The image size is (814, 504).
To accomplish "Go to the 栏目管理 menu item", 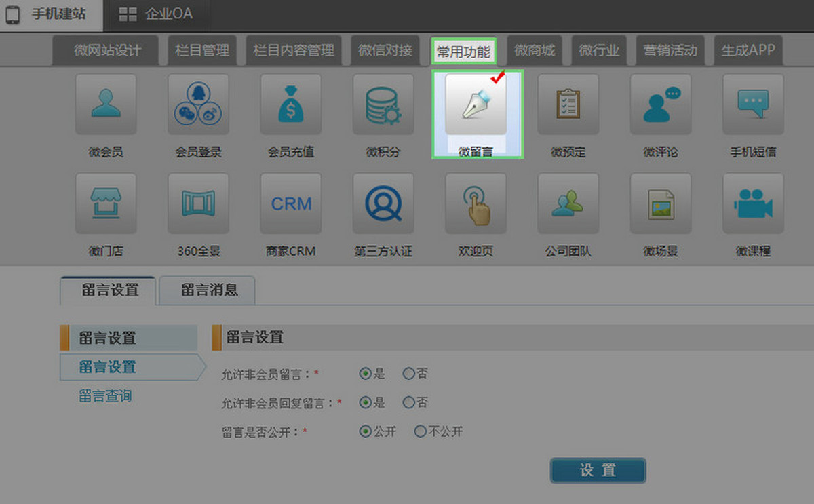I will pos(201,50).
